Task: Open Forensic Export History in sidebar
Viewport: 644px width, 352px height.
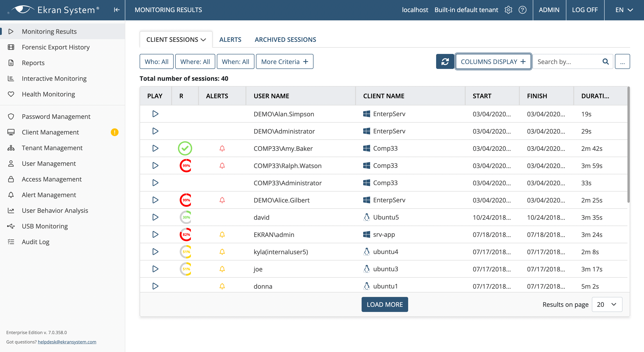Action: point(62,47)
